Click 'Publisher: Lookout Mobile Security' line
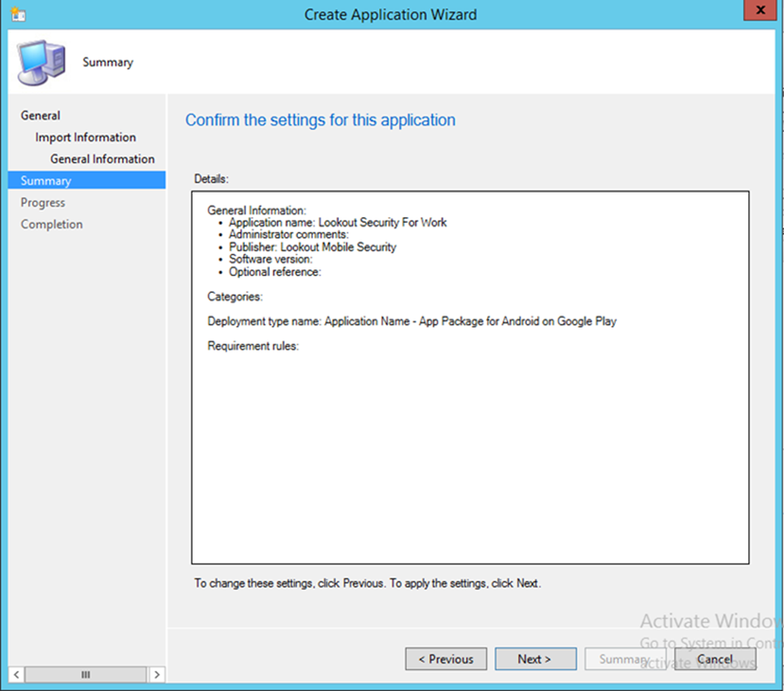The image size is (784, 691). (x=313, y=247)
